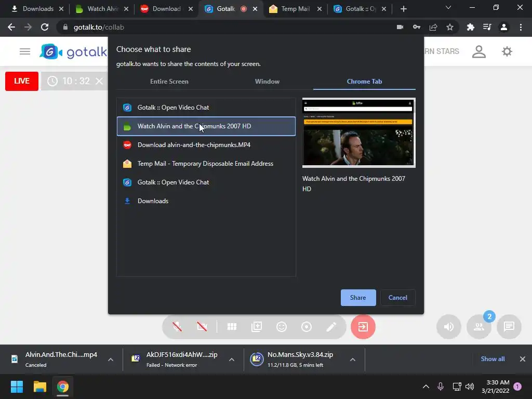Click the record circle icon in toolbar
The image size is (532, 399).
[307, 327]
